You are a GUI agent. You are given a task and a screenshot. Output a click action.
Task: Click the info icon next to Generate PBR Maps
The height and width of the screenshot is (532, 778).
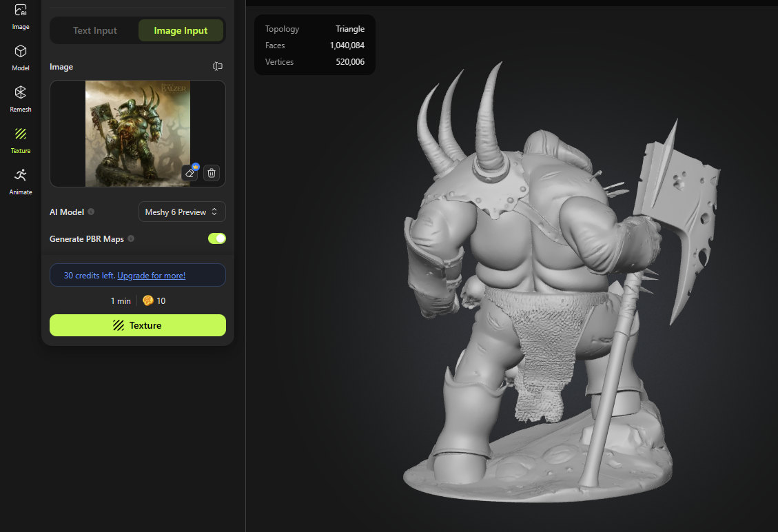(x=131, y=238)
